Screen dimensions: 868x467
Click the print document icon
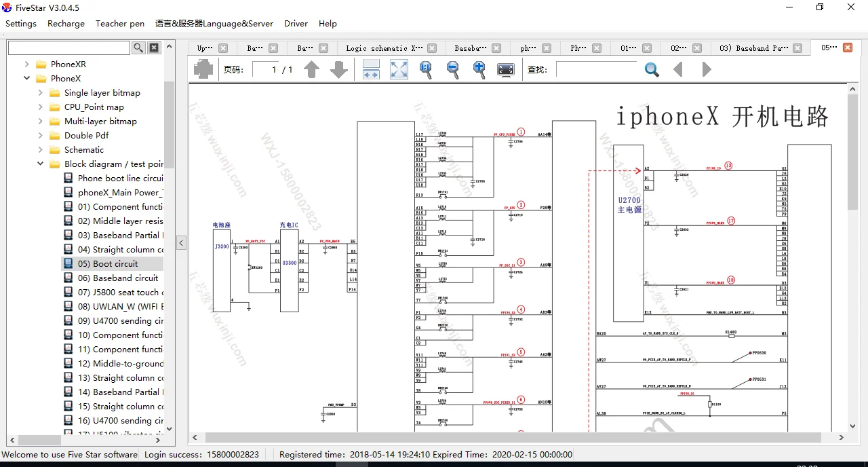[x=203, y=69]
